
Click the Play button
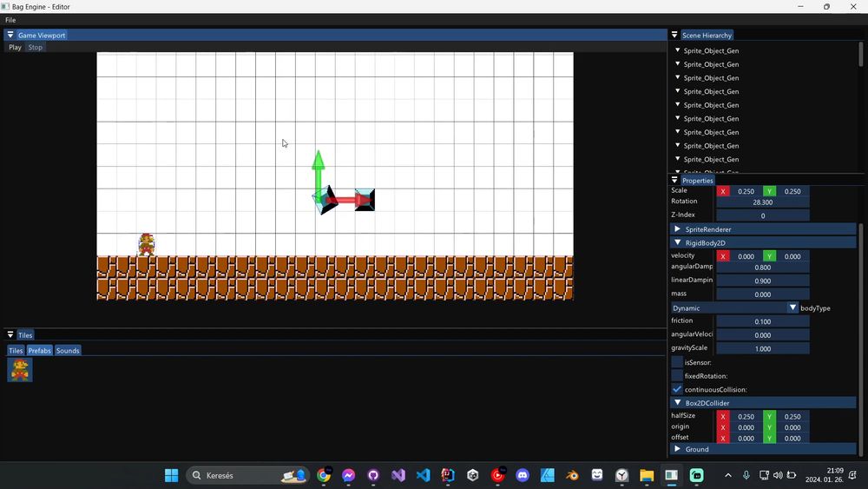tap(15, 47)
